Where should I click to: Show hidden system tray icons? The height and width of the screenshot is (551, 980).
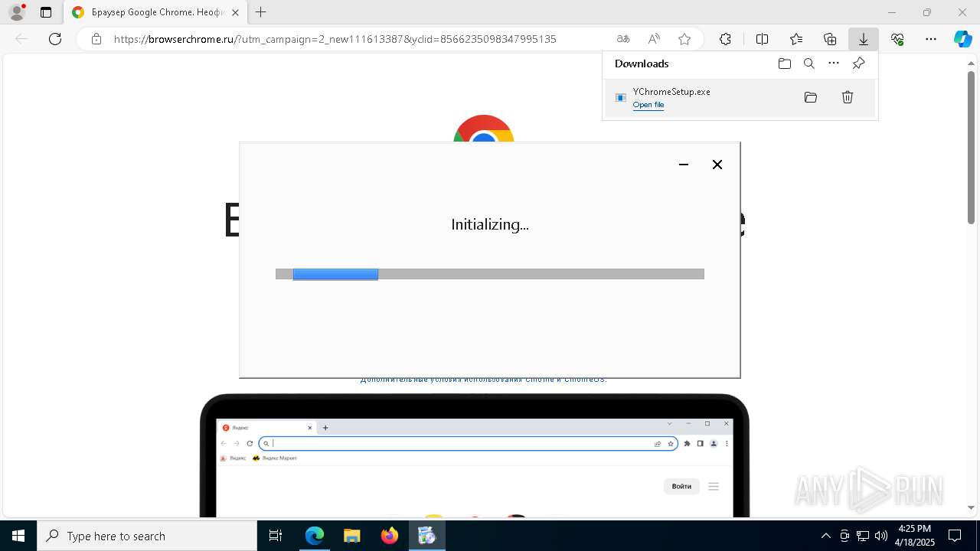coord(825,536)
